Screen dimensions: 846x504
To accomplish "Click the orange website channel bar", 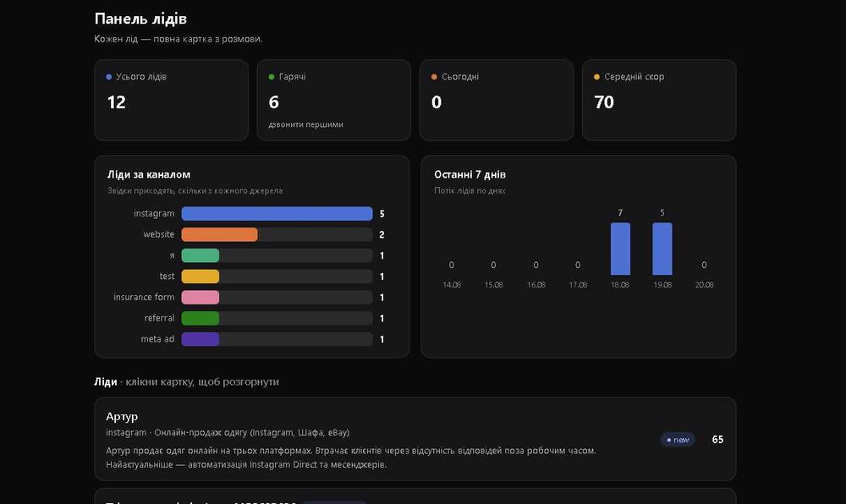I will (x=219, y=234).
